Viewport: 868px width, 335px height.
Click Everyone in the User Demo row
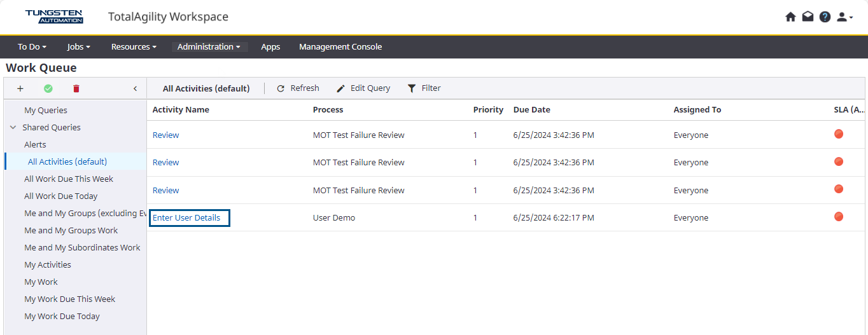click(x=691, y=217)
